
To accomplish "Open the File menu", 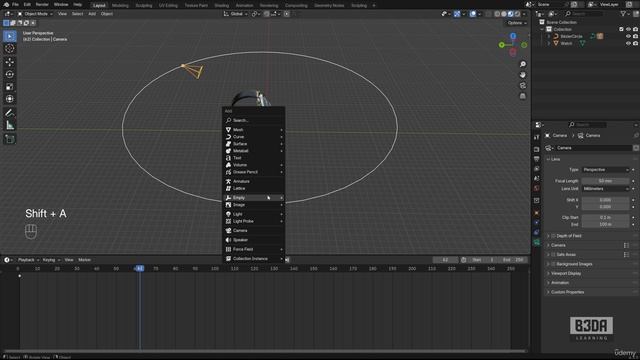I will (16, 4).
